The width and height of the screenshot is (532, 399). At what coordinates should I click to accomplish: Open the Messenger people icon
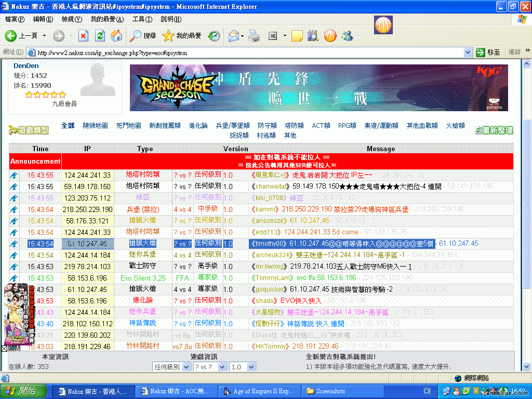(348, 36)
